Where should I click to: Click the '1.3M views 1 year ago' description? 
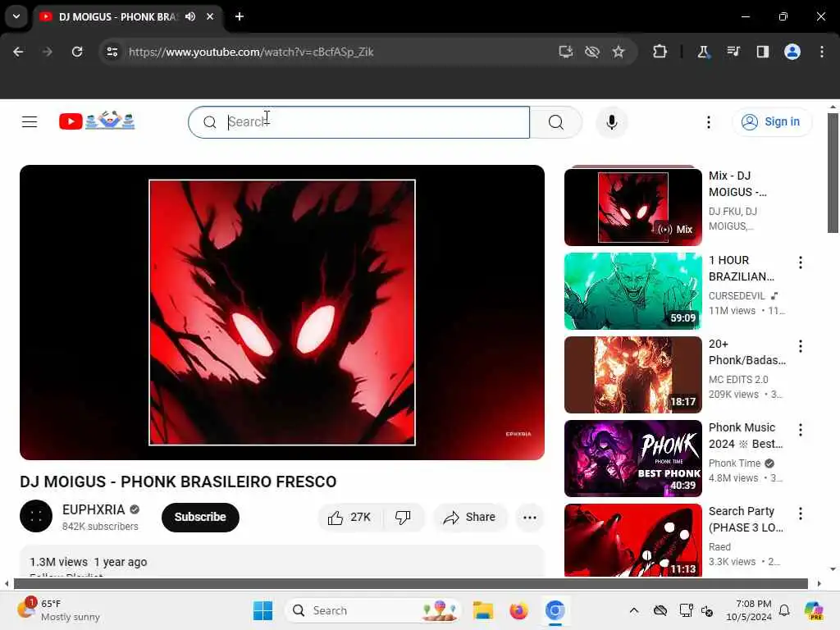[x=89, y=562]
